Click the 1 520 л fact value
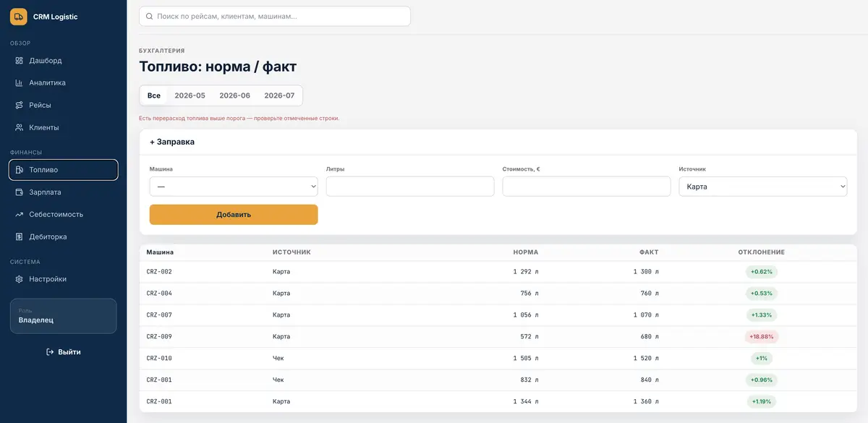 pyautogui.click(x=646, y=359)
